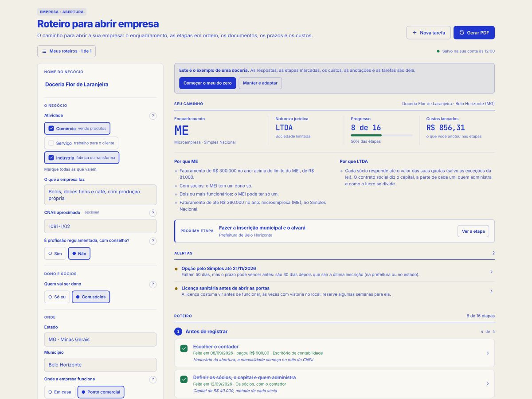Image resolution: width=532 pixels, height=399 pixels.
Task: Edit the Nome do negócio field
Action: pos(100,84)
